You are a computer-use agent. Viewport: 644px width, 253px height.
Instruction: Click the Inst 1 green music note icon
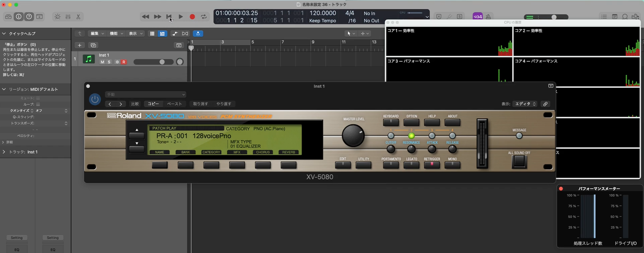click(89, 59)
